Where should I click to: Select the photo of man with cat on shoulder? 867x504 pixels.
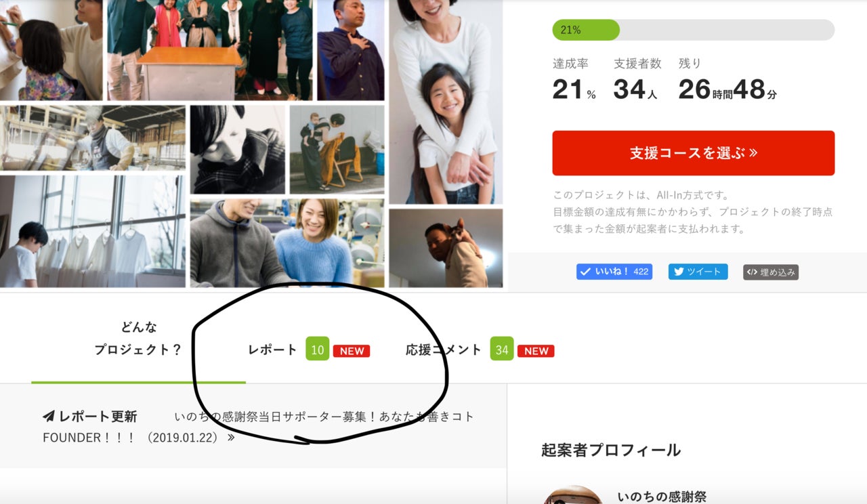point(446,248)
